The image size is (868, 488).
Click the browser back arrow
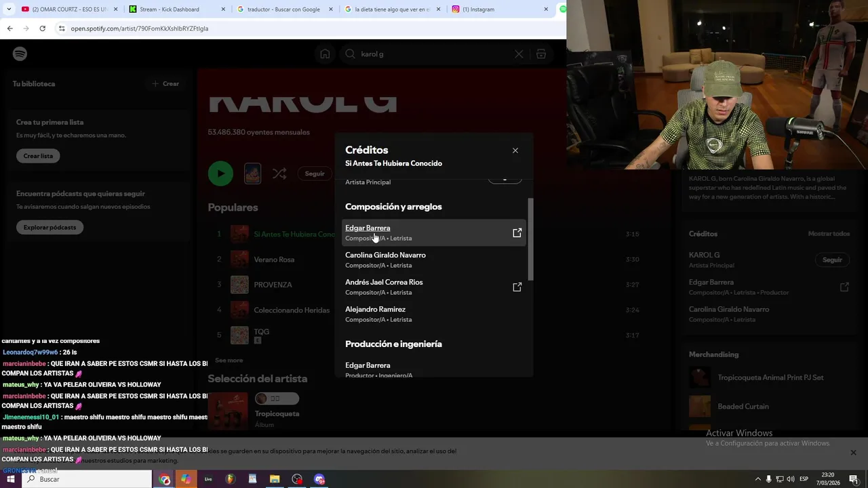9,28
